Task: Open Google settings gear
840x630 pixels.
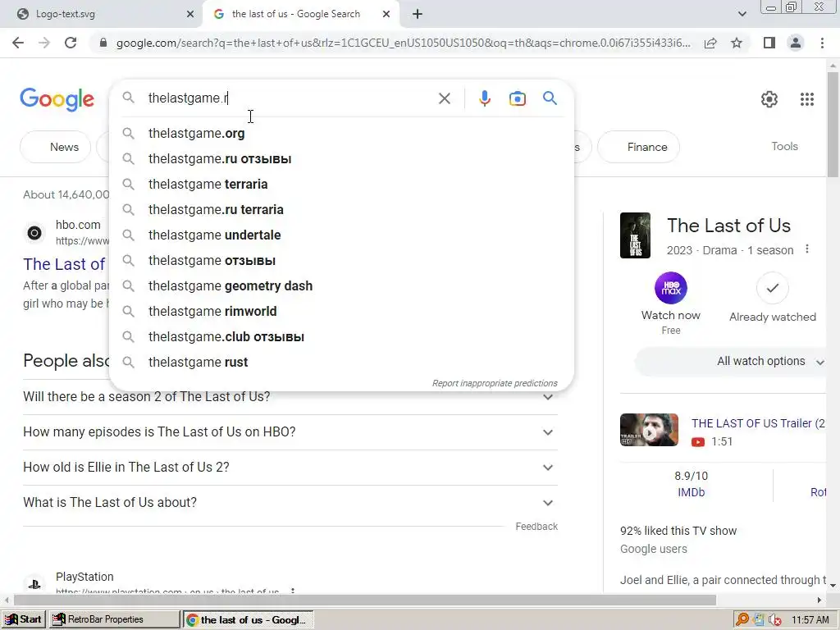Action: tap(769, 99)
